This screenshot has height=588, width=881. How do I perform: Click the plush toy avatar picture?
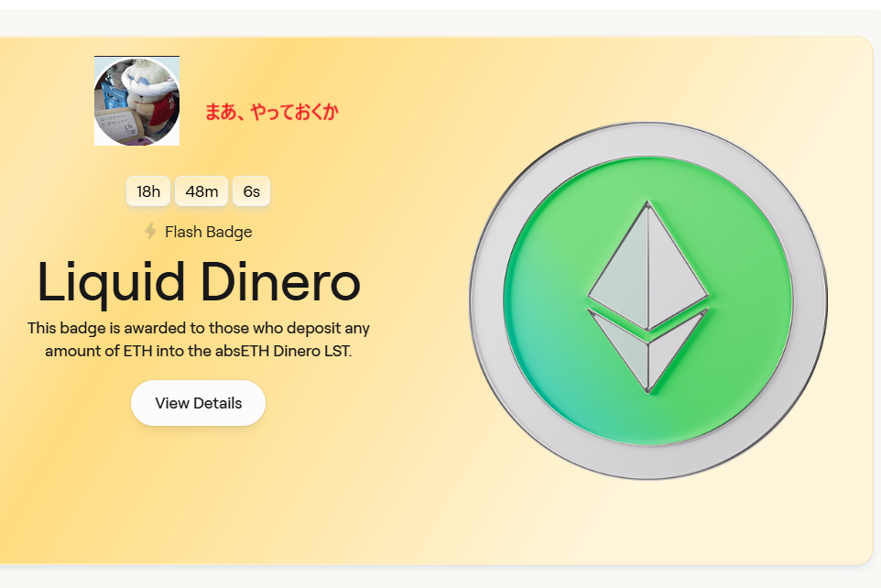137,101
